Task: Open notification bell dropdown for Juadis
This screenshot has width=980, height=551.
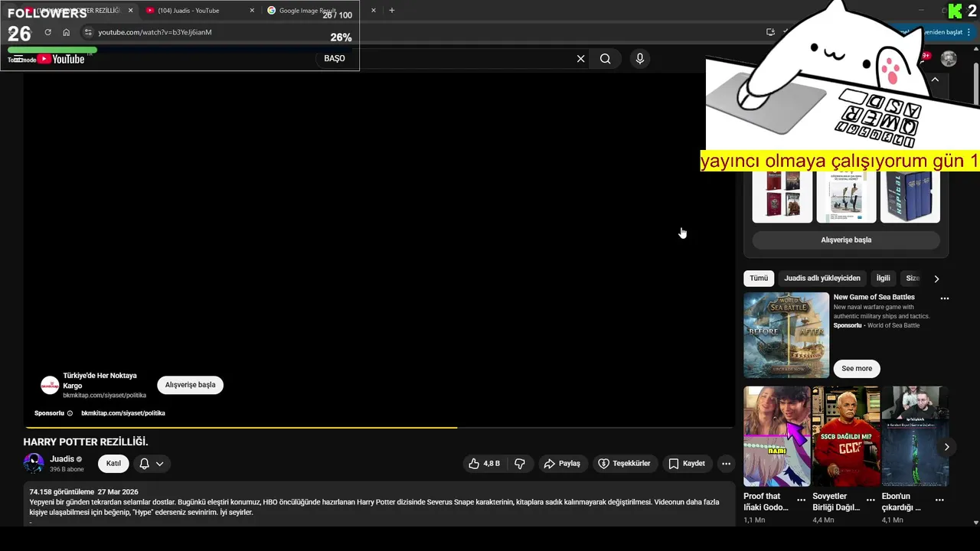Action: point(151,463)
